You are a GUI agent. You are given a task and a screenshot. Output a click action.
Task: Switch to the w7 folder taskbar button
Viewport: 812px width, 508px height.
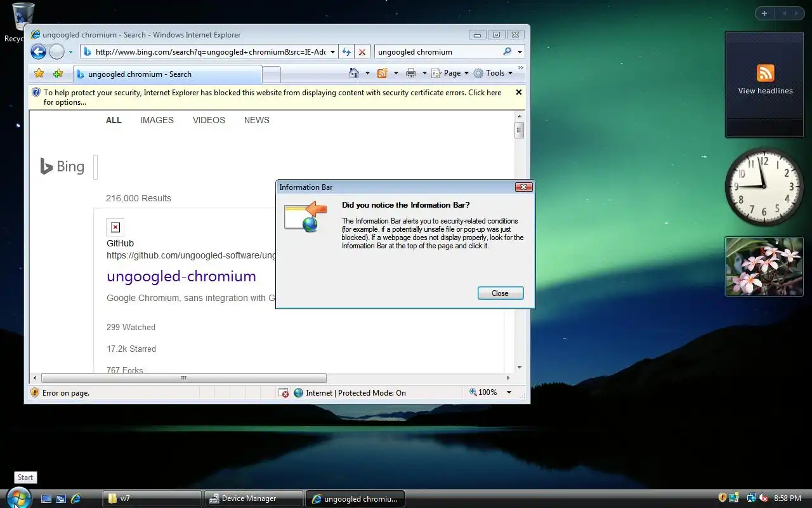point(152,498)
